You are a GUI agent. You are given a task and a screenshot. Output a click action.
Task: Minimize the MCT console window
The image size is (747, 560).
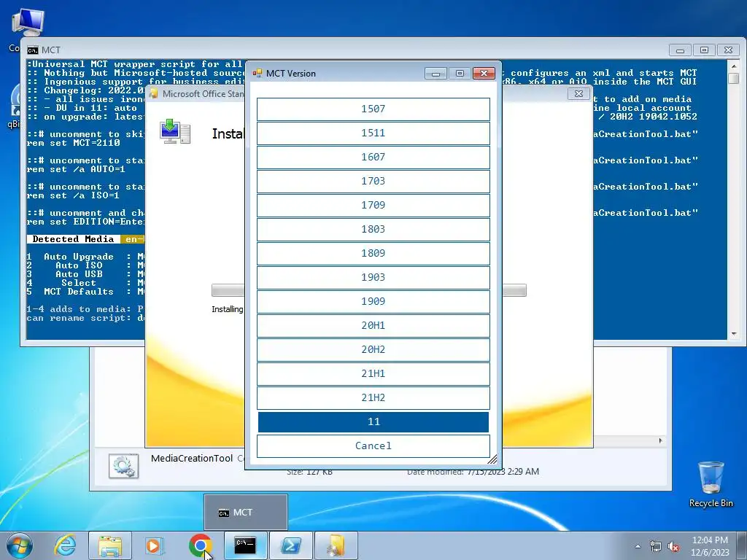680,50
